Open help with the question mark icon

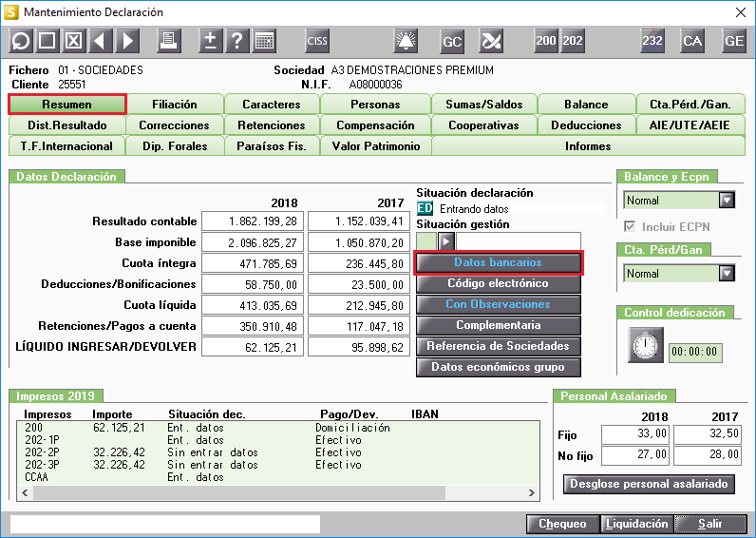coord(237,41)
